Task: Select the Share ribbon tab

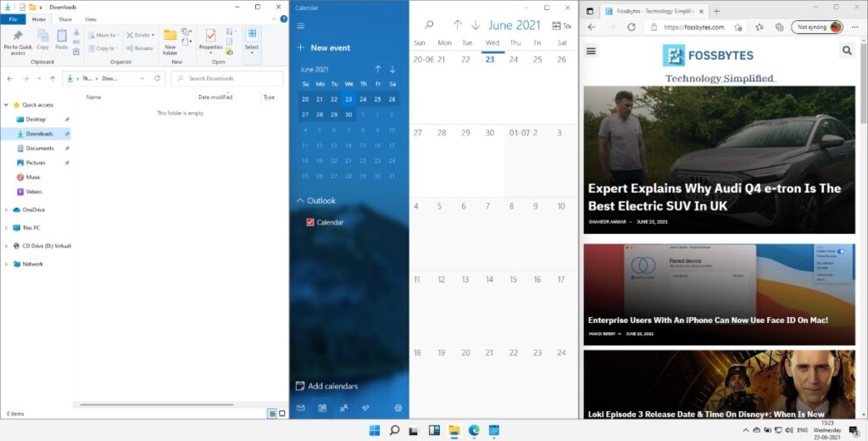Action: point(65,20)
